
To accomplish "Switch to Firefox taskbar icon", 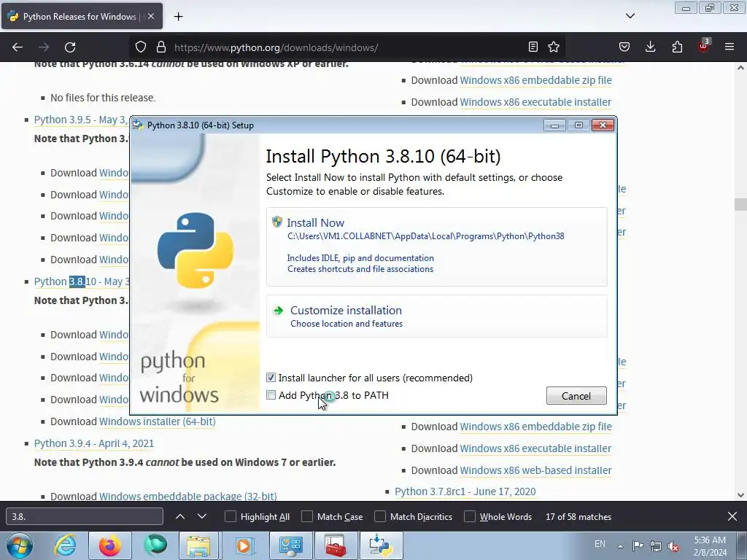I will tap(110, 545).
